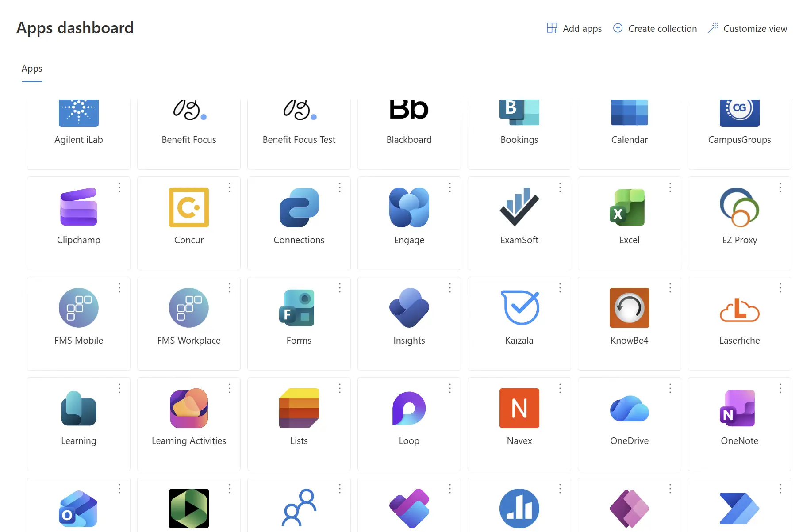Open the EZ Proxy app icon

coord(740,207)
